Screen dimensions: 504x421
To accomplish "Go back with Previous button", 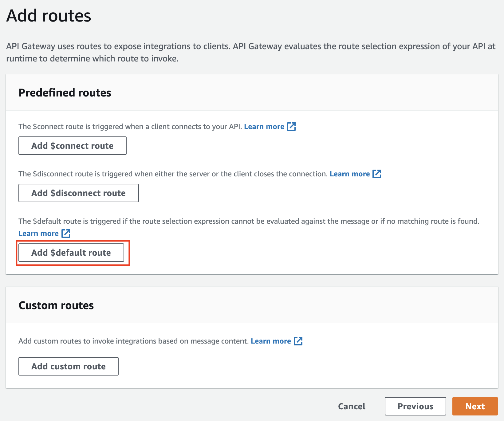I will tap(415, 406).
